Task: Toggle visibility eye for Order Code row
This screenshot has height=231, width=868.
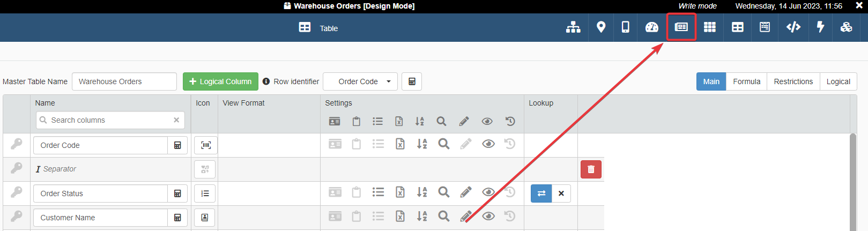Action: pos(488,144)
